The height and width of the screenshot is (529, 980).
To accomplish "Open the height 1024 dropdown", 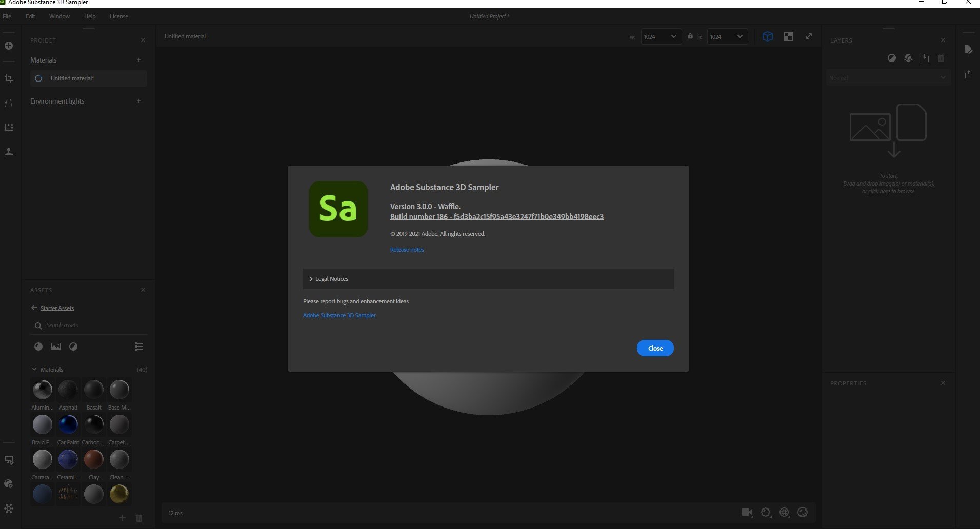I will [728, 36].
